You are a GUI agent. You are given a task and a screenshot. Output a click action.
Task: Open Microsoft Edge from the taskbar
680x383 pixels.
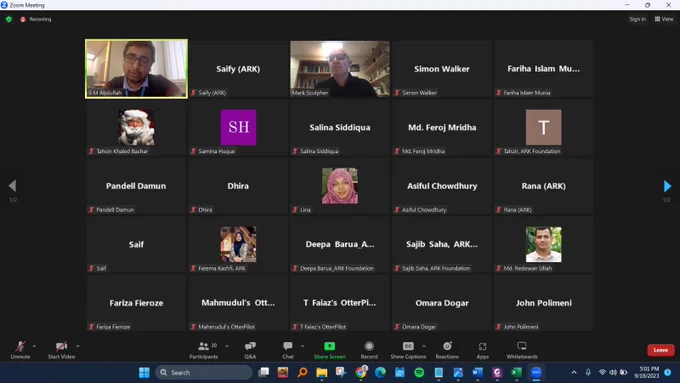tap(380, 373)
